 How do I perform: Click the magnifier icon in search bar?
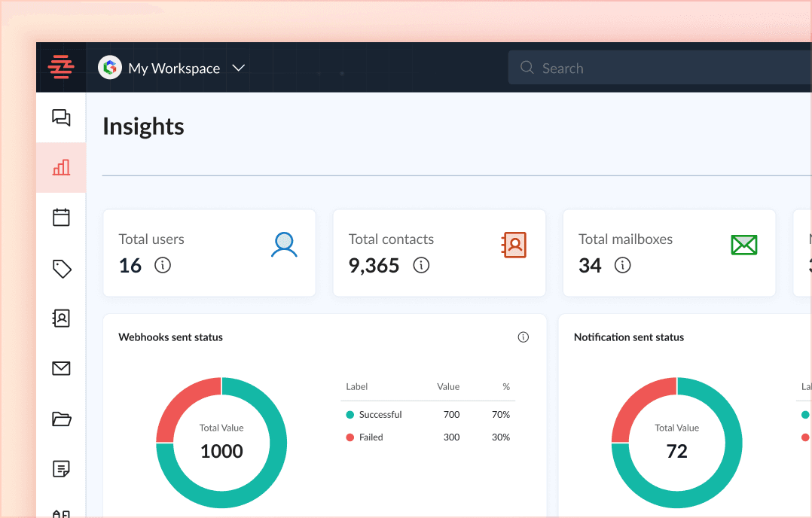click(x=527, y=67)
